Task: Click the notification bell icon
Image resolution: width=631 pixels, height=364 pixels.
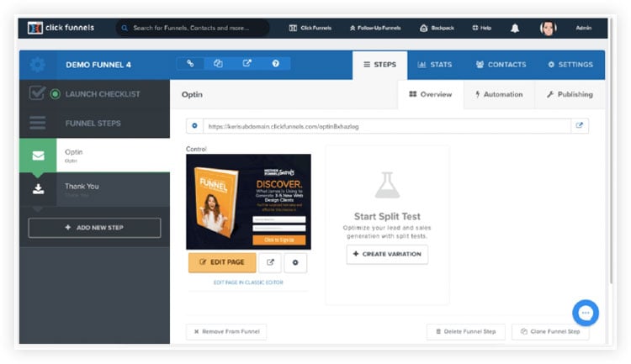Action: (x=515, y=28)
